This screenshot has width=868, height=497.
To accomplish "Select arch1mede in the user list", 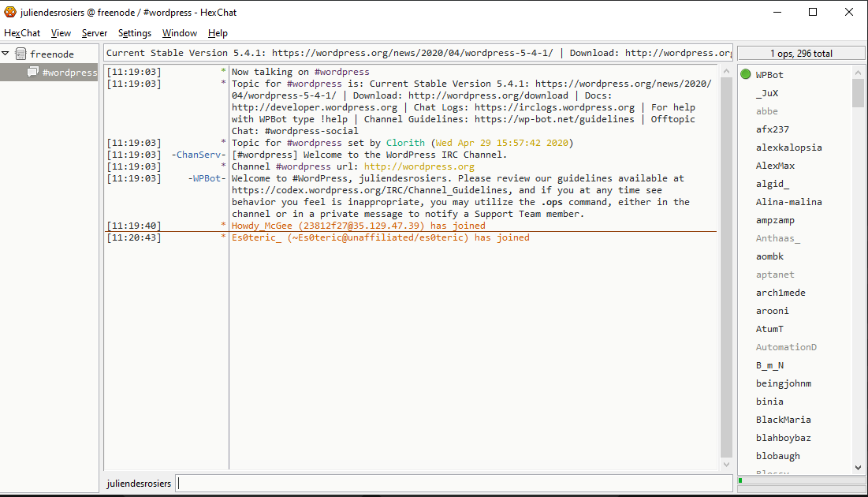I will 780,293.
